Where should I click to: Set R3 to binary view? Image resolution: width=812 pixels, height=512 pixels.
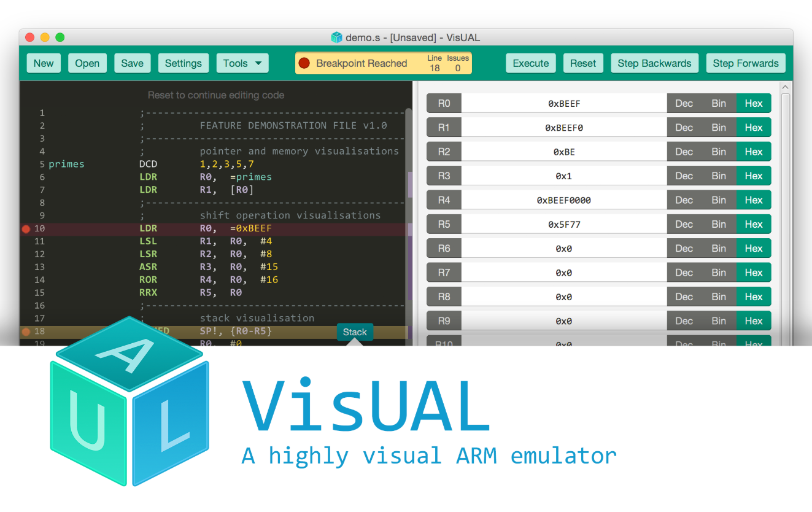point(719,176)
